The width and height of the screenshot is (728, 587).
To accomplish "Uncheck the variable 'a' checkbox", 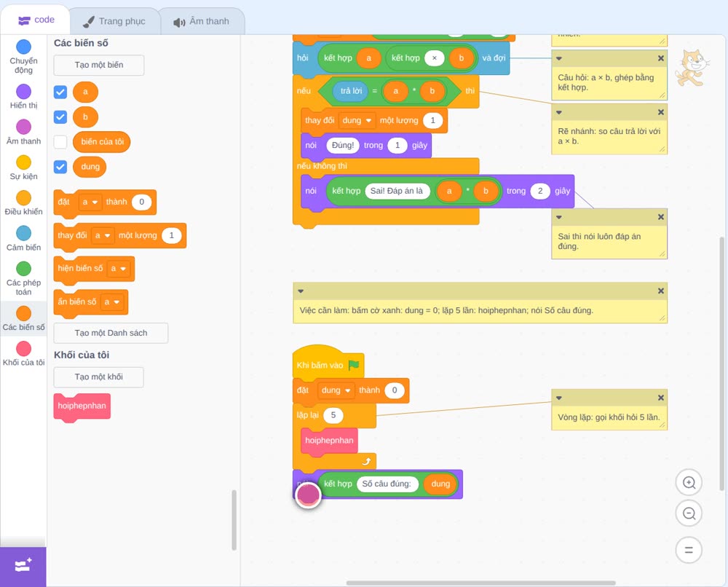I will point(60,92).
